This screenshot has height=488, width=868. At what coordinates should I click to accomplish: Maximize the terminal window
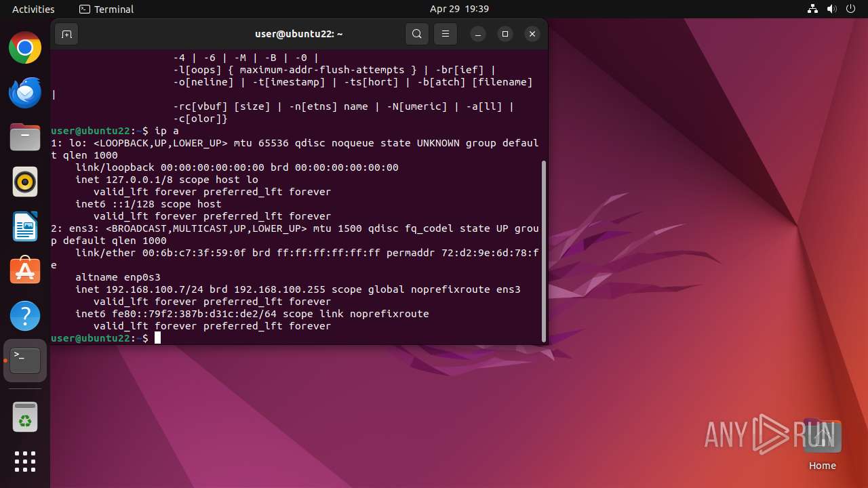505,34
